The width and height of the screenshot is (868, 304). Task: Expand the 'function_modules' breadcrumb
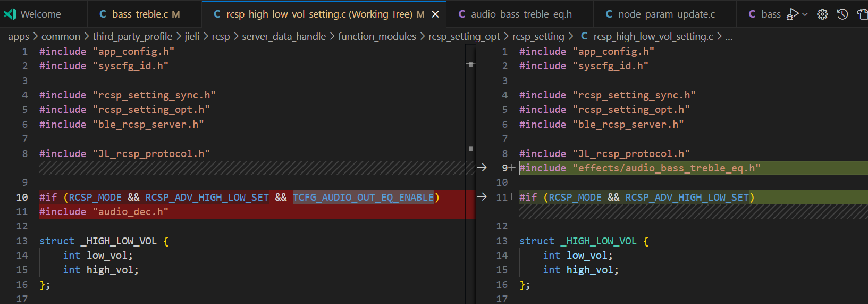(x=377, y=37)
